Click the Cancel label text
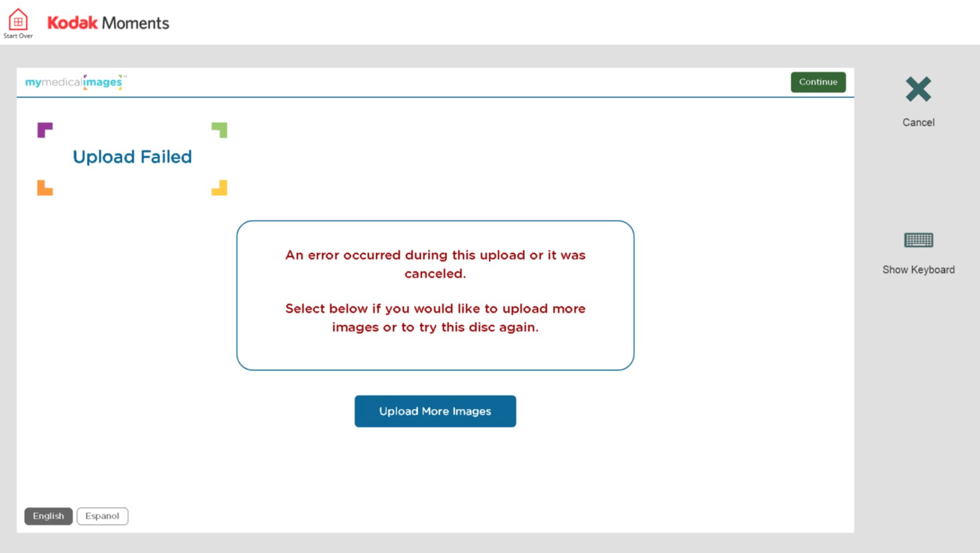980x553 pixels. click(918, 123)
